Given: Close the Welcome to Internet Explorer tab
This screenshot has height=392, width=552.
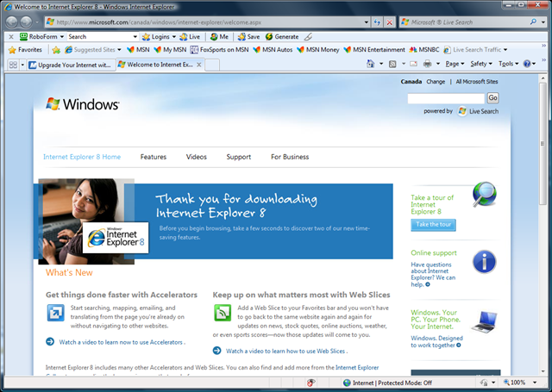Looking at the screenshot, I should pos(199,65).
